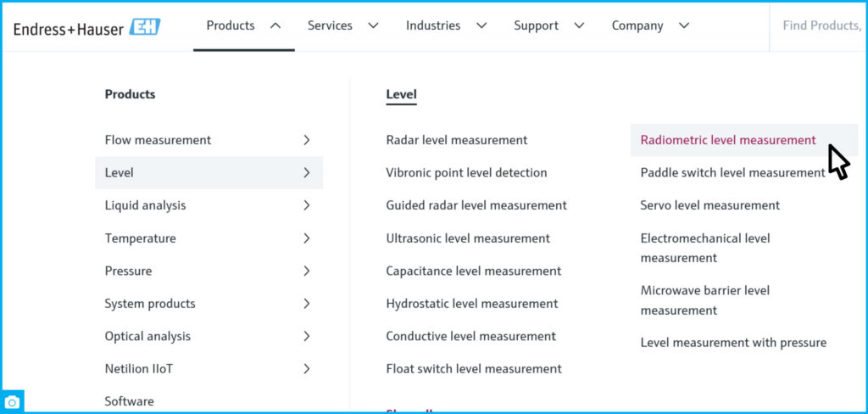
Task: Click the camera icon in bottom-left corner
Action: (13, 402)
